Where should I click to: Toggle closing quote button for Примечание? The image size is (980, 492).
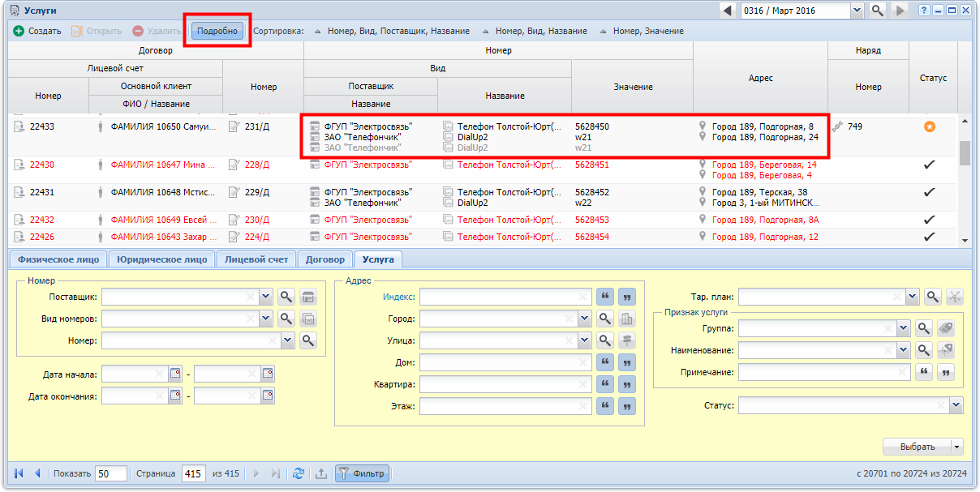point(945,372)
